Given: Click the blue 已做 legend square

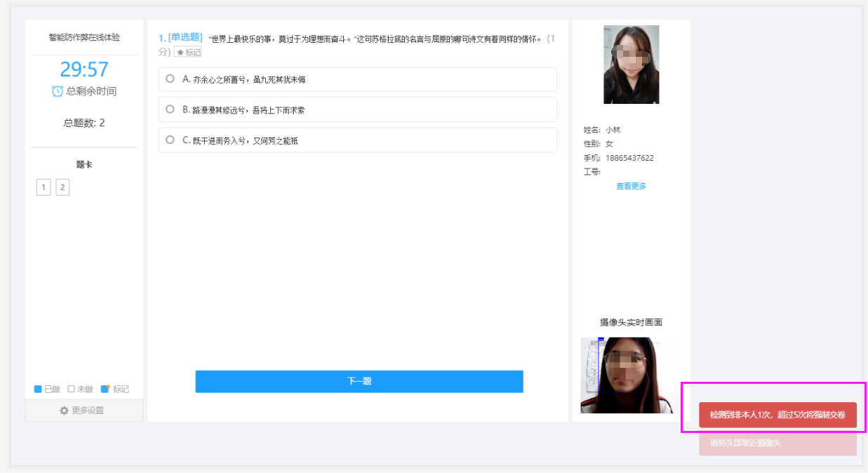Looking at the screenshot, I should click(x=38, y=389).
